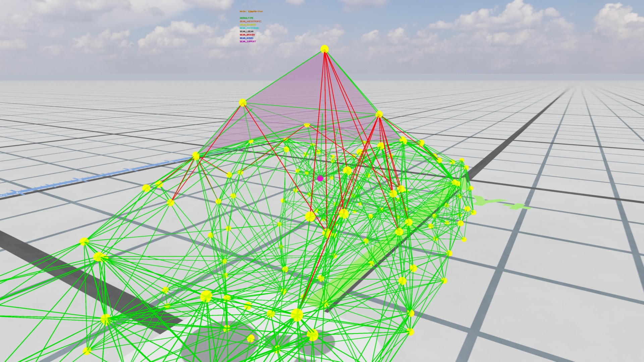The width and height of the screenshot is (644, 362).
Task: Click the purple BEAM_SUPPORT legend label
Action: [x=248, y=42]
